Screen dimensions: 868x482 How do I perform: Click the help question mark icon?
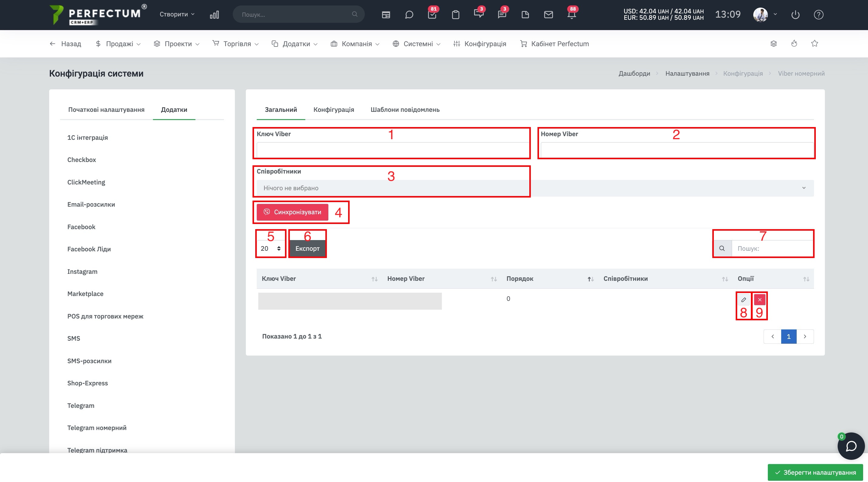tap(819, 15)
